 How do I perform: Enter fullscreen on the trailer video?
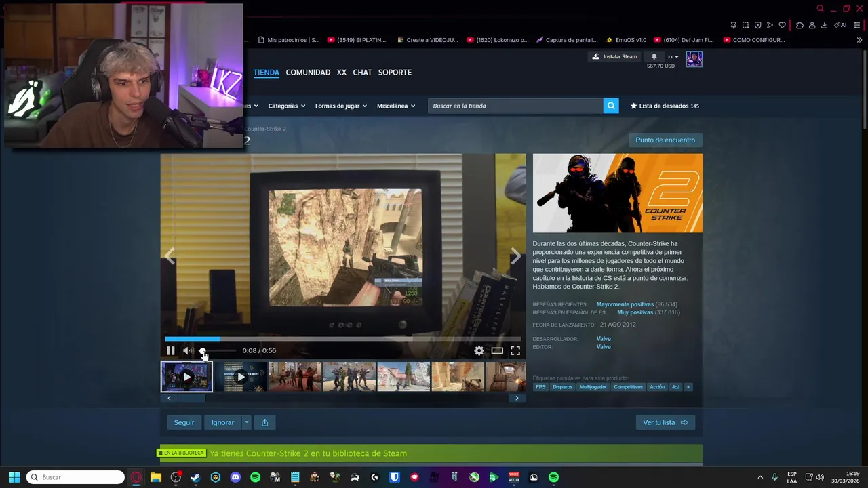pos(515,350)
